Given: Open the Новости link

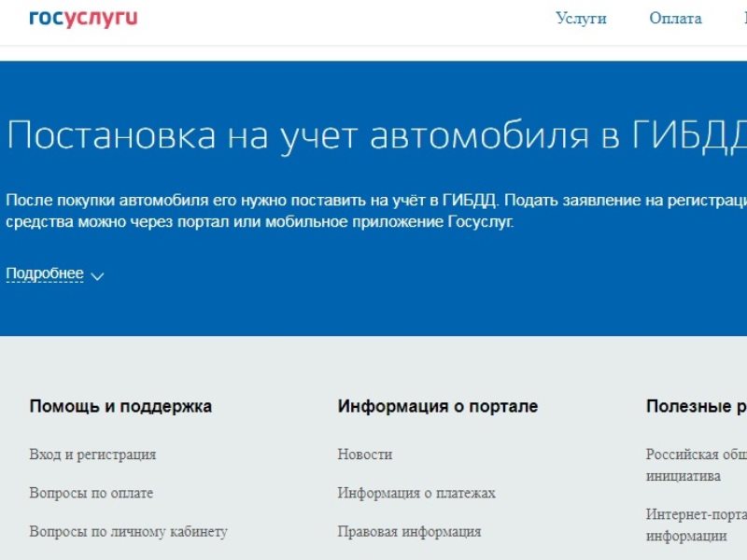Looking at the screenshot, I should (365, 455).
